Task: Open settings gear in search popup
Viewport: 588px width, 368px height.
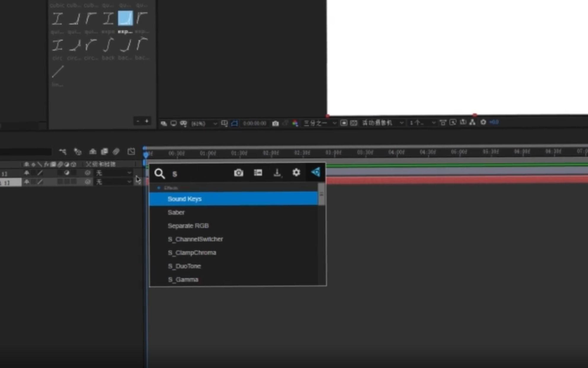Action: [296, 172]
